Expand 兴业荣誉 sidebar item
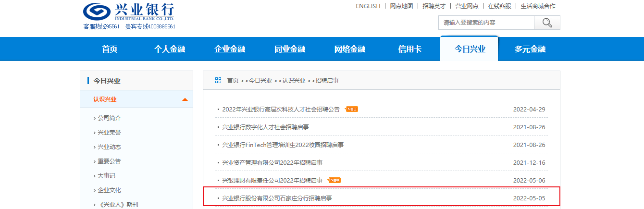The image size is (644, 209). [109, 132]
